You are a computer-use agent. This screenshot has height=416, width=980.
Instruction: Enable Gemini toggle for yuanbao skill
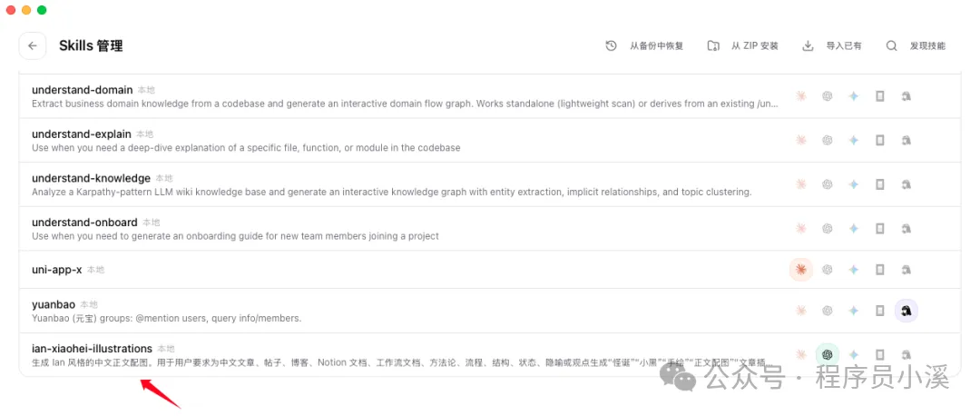854,311
